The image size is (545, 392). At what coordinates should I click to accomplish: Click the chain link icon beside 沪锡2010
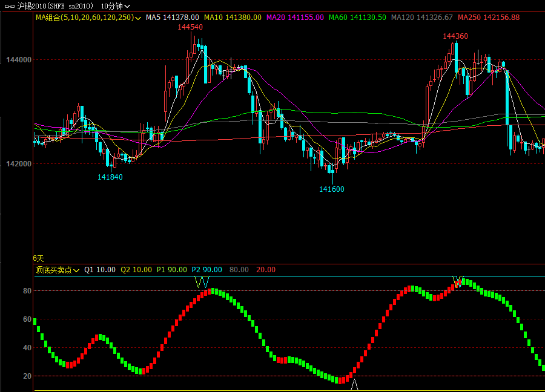(x=9, y=6)
